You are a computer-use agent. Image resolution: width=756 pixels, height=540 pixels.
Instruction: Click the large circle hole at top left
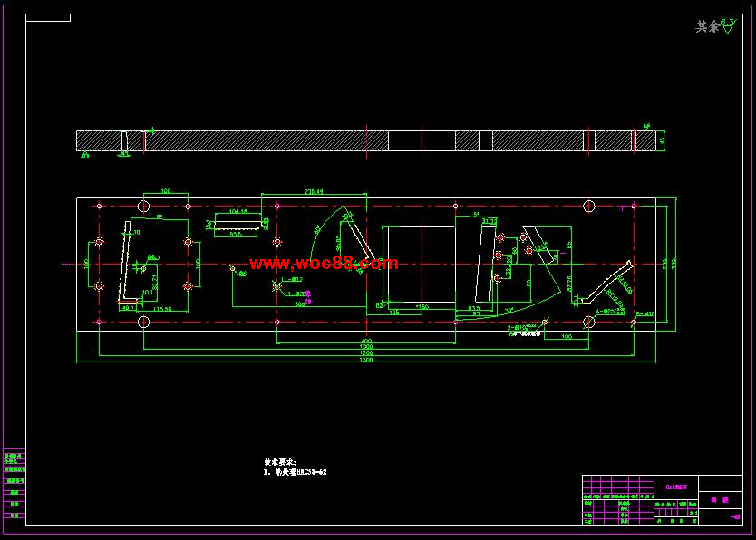click(x=144, y=207)
